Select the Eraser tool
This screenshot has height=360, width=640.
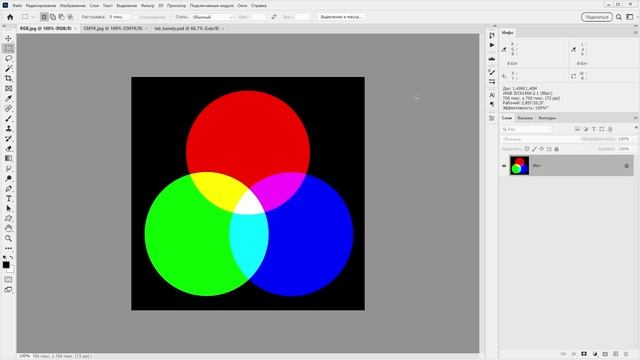(x=8, y=148)
